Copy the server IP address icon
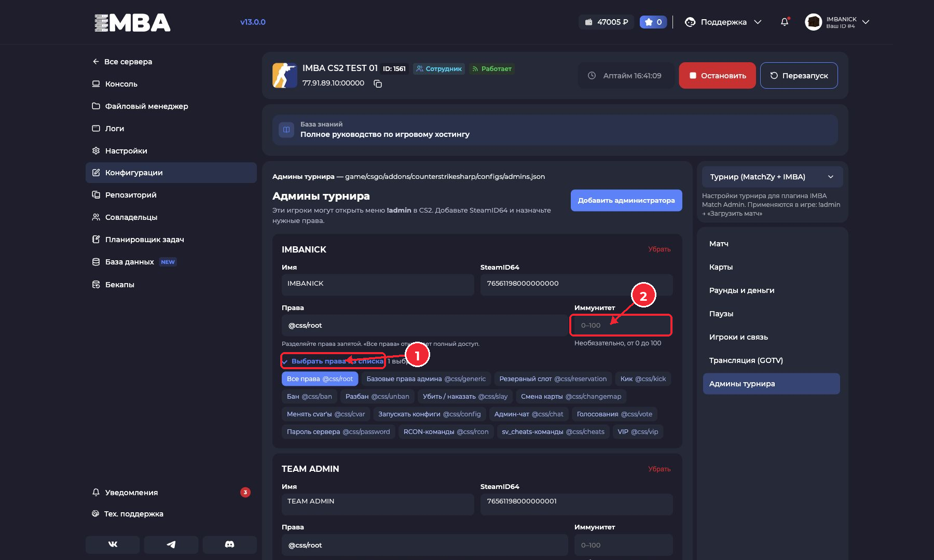Screen dimensions: 934x560 coord(378,83)
